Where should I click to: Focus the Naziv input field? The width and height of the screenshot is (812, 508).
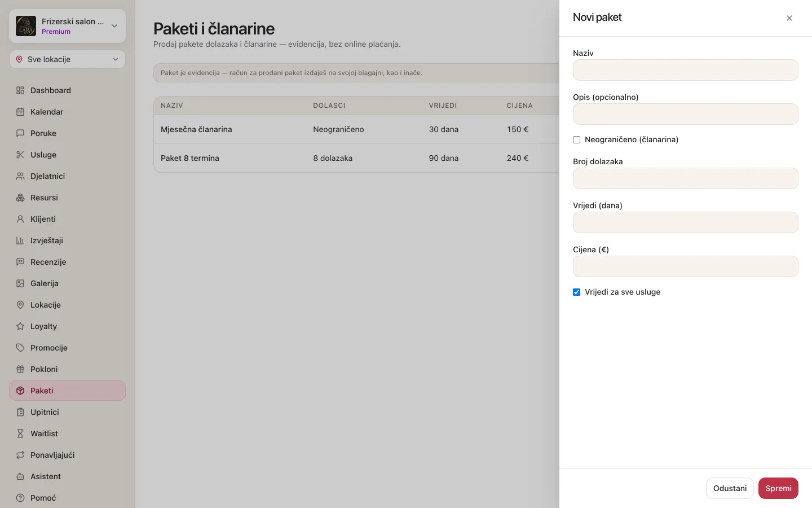(685, 70)
